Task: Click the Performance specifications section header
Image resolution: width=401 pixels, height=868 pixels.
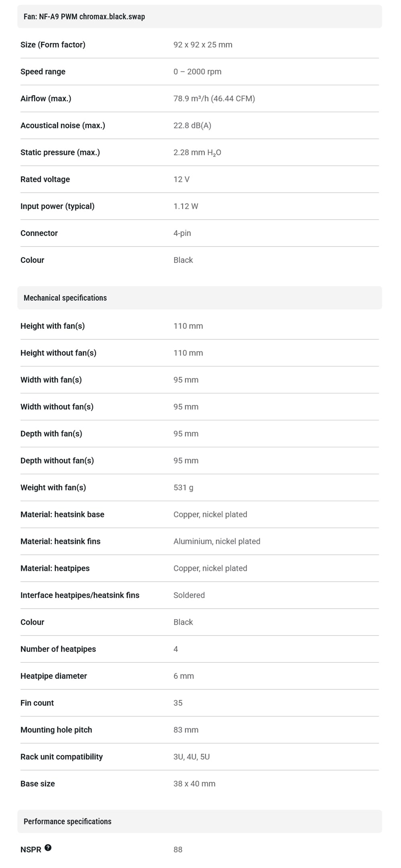Action: pyautogui.click(x=67, y=821)
